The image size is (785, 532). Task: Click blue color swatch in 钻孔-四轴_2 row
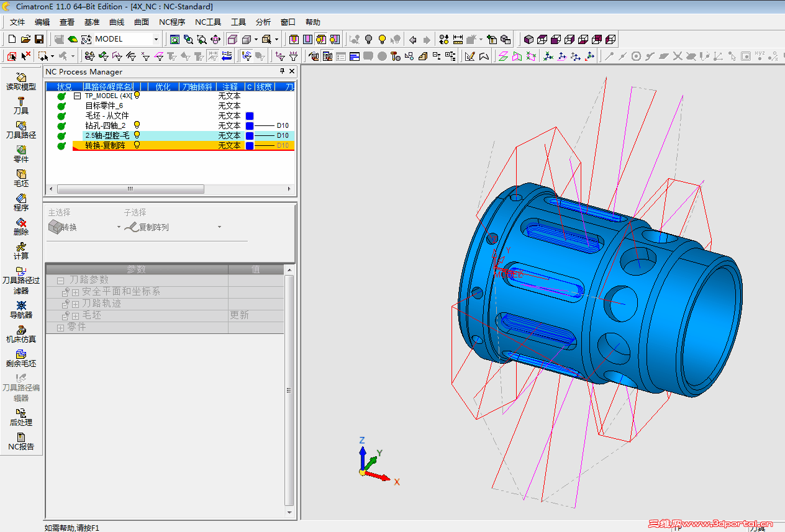(x=250, y=126)
